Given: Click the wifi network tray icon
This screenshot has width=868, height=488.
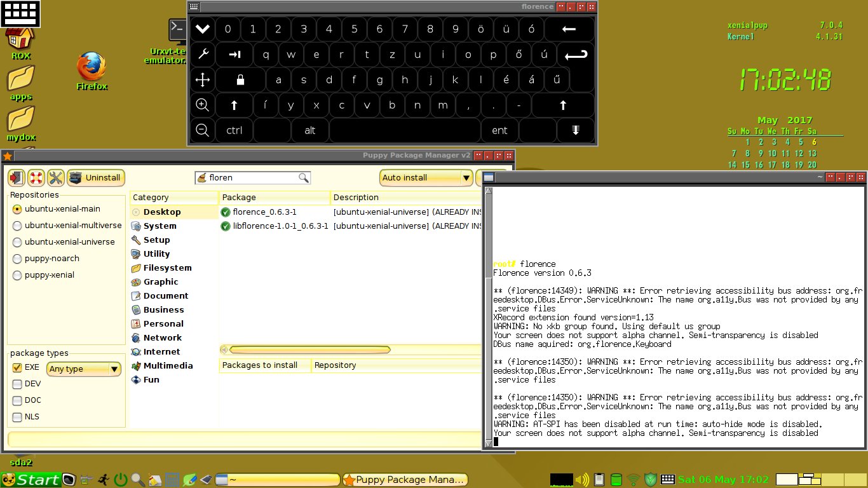Looking at the screenshot, I should 633,480.
